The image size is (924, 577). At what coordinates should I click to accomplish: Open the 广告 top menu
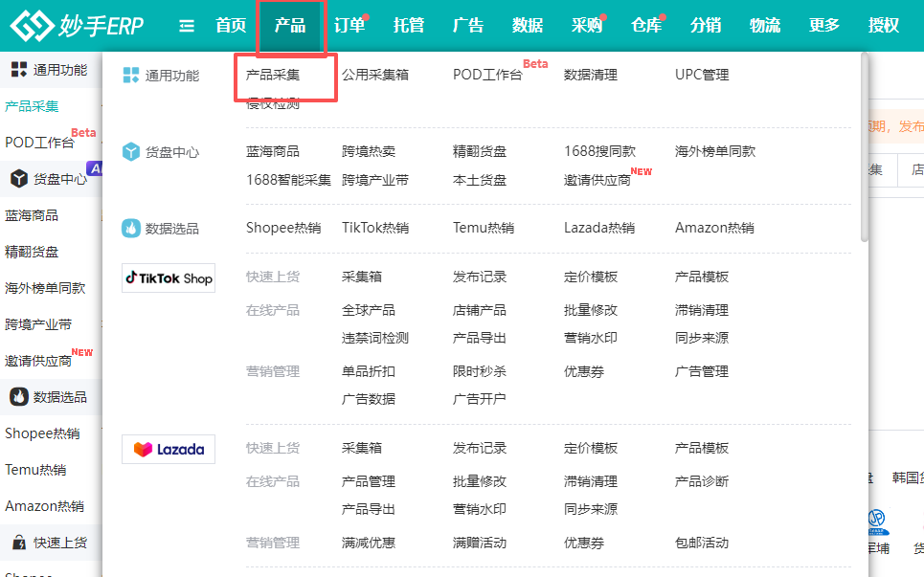click(x=468, y=25)
